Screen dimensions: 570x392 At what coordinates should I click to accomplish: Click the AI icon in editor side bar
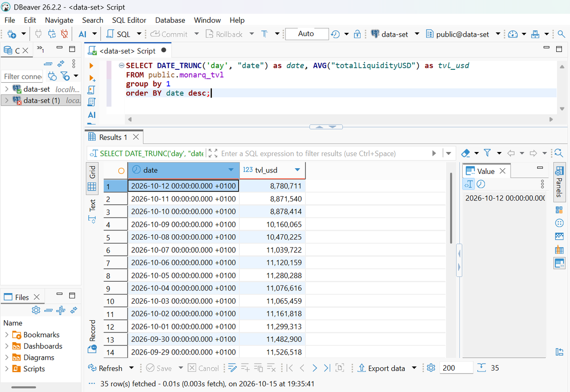coord(92,115)
